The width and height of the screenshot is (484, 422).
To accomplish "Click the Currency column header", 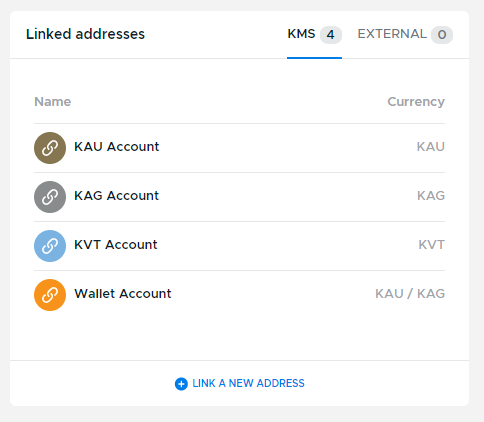I will point(416,102).
